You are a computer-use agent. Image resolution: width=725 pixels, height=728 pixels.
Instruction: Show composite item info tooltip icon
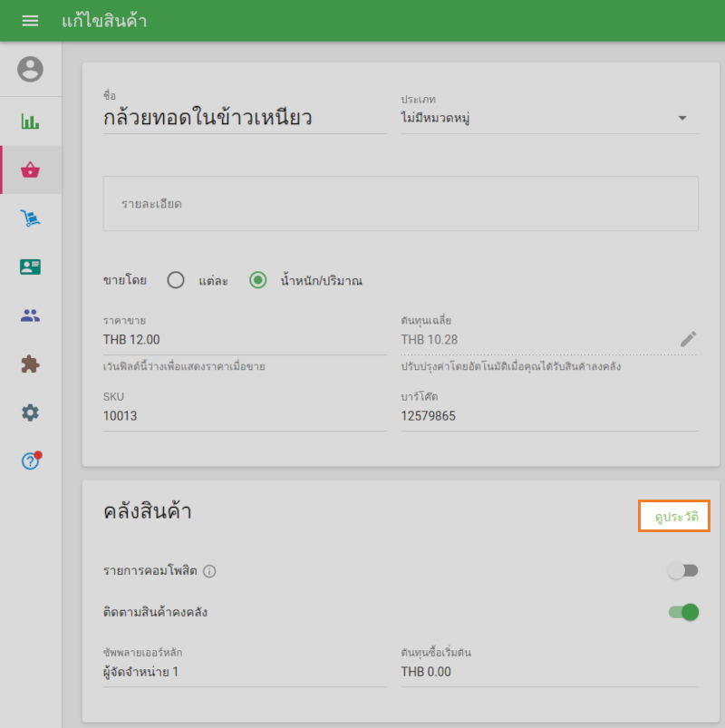click(209, 571)
